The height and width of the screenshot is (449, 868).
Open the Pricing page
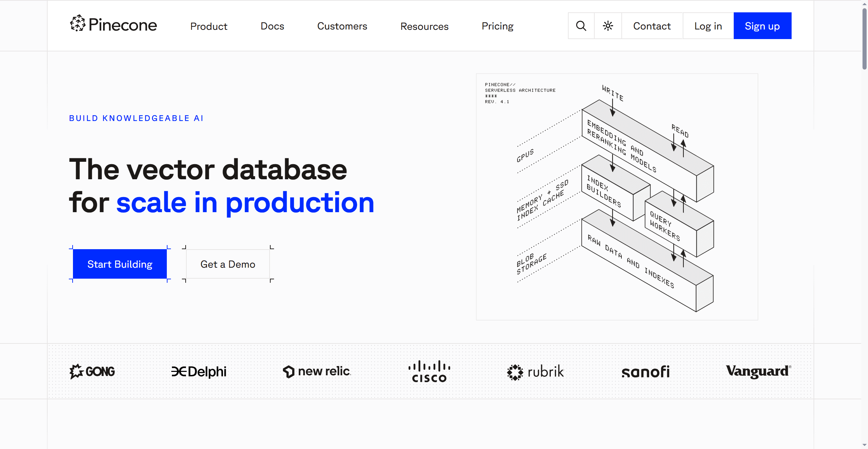coord(497,26)
